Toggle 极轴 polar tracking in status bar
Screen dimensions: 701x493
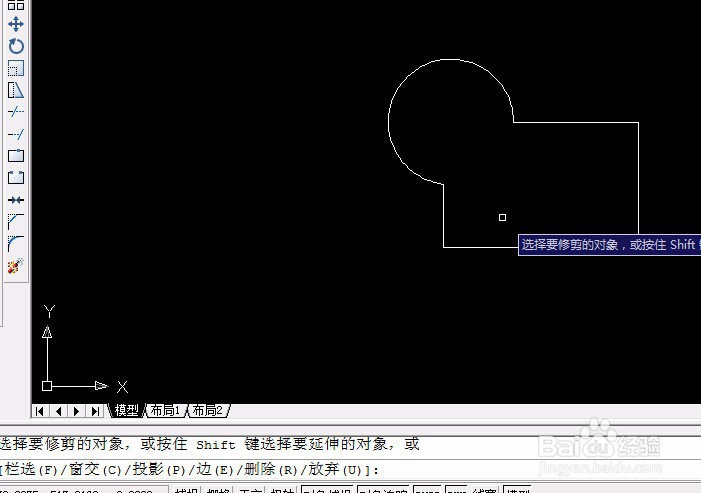283,490
